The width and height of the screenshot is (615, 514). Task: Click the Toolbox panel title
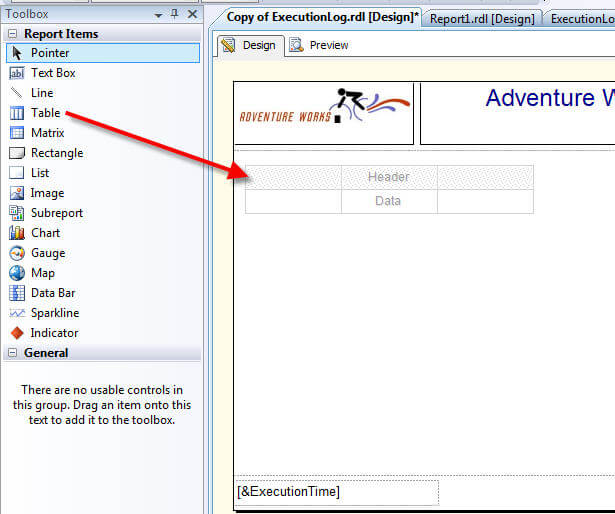(x=27, y=14)
